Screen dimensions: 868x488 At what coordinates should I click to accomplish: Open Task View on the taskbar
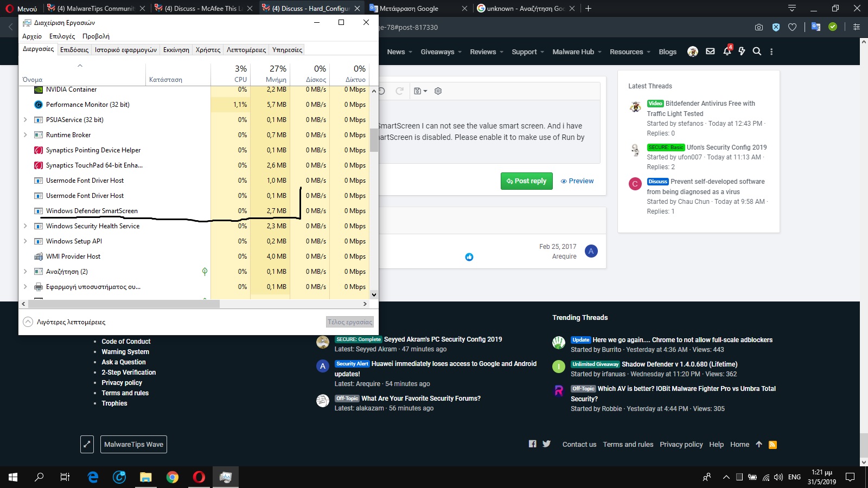[65, 477]
